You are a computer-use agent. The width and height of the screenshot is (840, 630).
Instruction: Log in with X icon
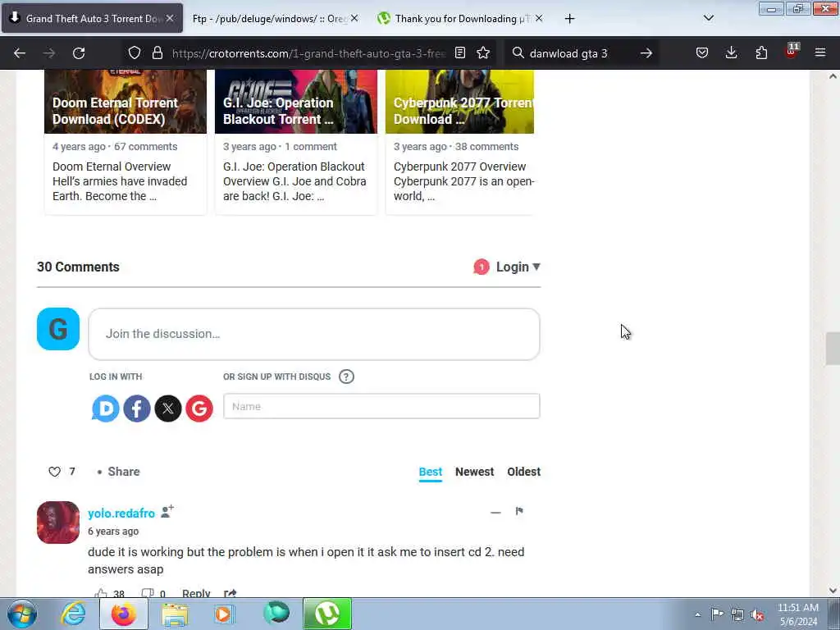pyautogui.click(x=167, y=409)
